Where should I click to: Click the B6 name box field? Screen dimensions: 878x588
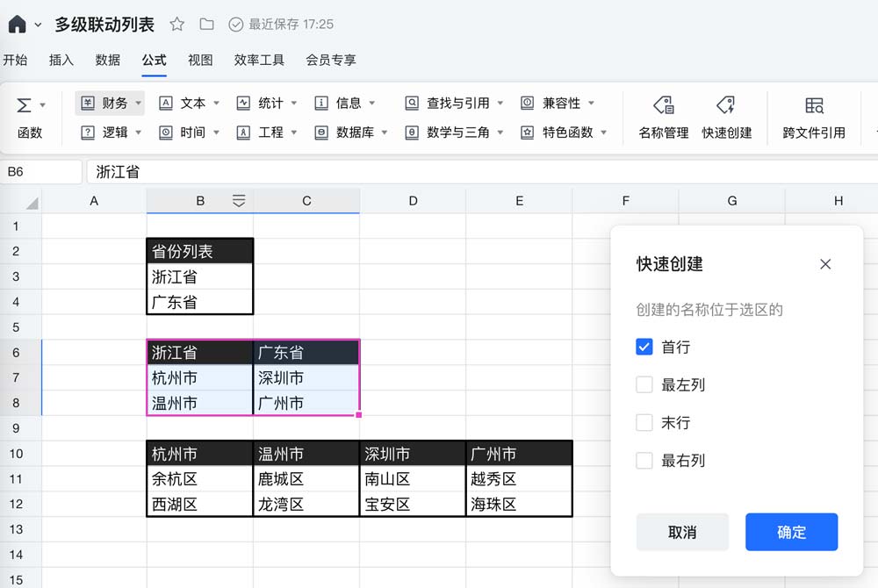(x=41, y=172)
